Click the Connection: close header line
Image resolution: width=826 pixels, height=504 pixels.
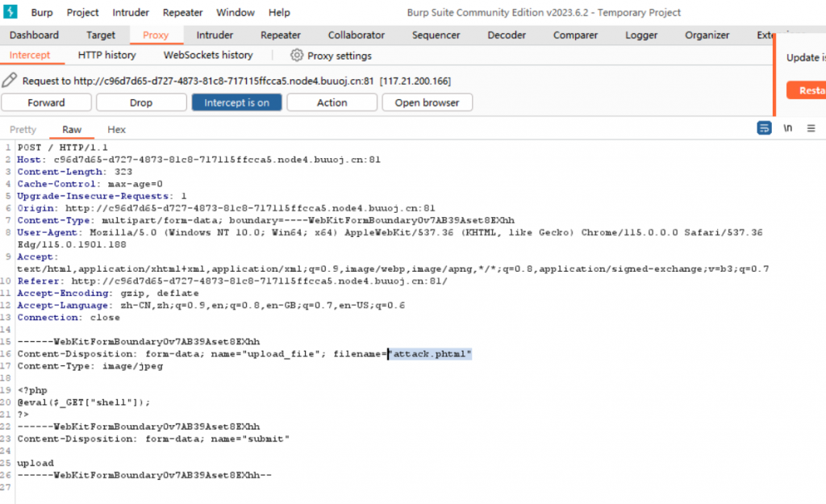tap(69, 317)
